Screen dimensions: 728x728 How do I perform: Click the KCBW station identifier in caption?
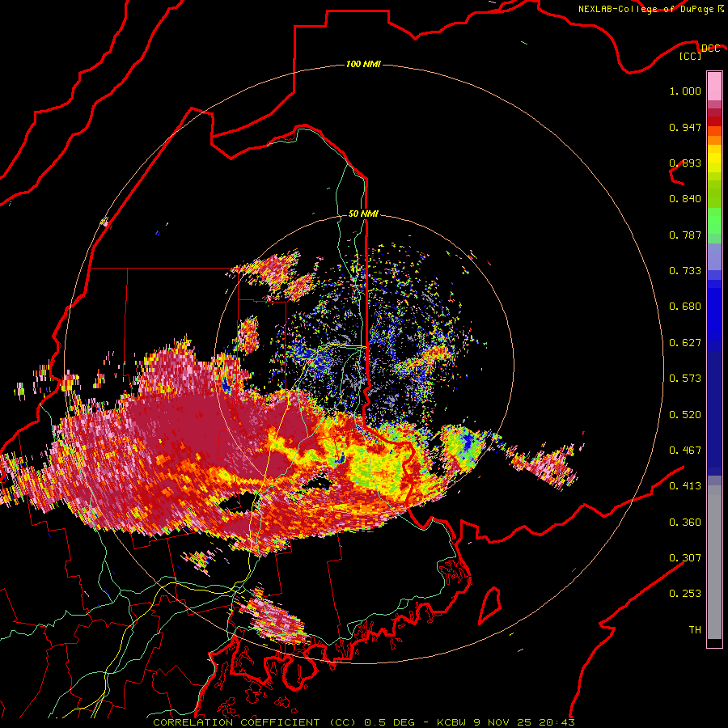click(453, 722)
